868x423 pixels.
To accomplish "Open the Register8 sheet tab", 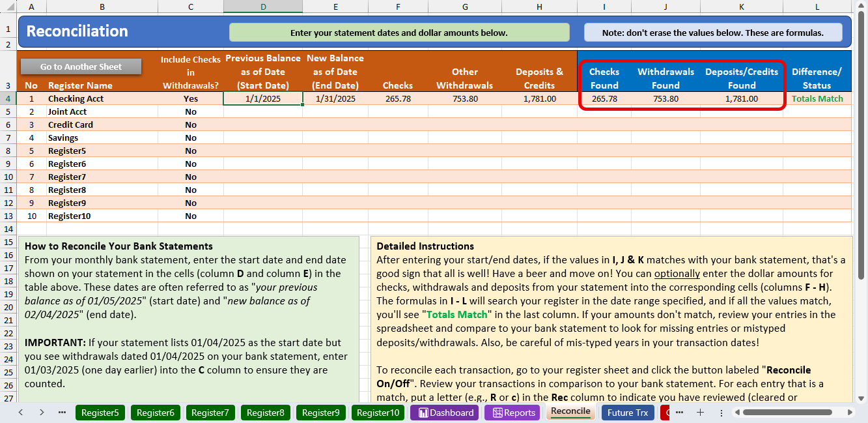I will (266, 413).
